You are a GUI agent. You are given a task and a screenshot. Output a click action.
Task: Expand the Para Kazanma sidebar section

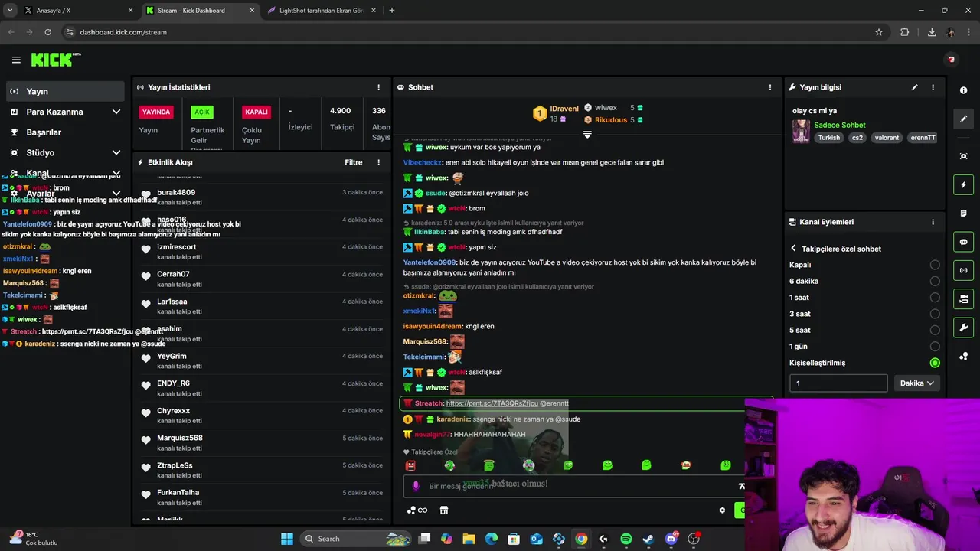[x=116, y=112]
